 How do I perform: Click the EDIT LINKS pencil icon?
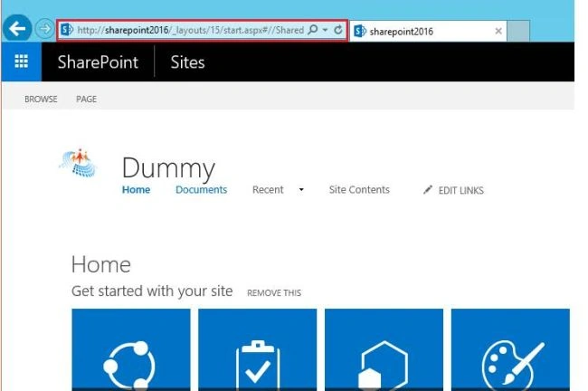click(x=428, y=190)
